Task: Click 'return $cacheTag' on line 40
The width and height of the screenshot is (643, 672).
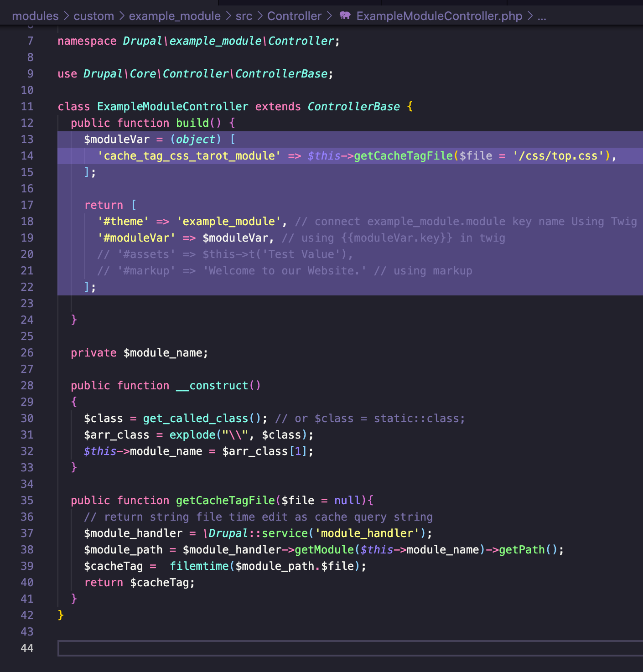Action: (x=140, y=583)
